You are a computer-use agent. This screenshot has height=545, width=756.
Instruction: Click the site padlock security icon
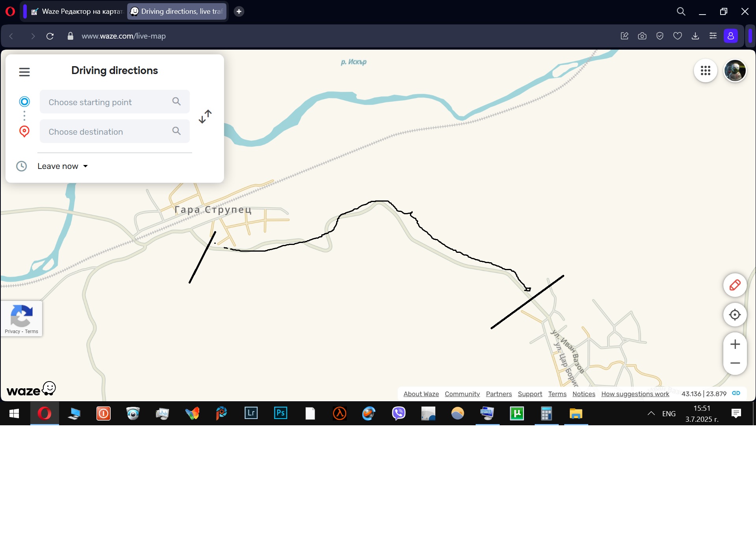tap(70, 36)
